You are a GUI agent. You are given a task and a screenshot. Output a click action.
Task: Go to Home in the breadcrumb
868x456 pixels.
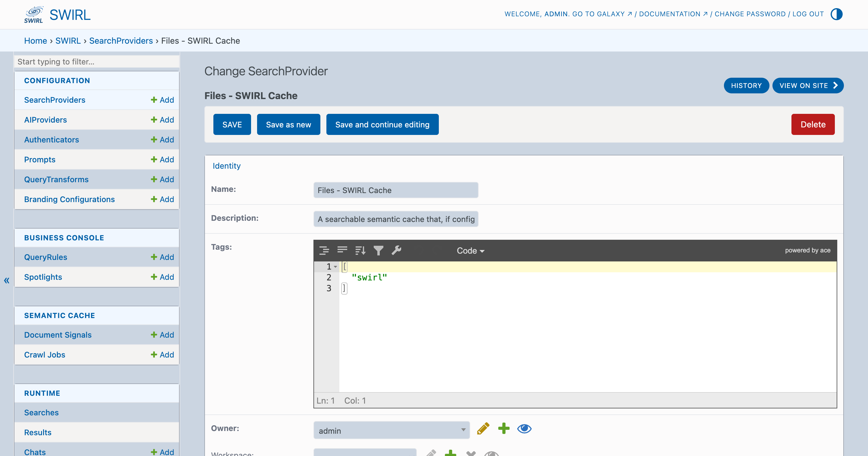35,41
